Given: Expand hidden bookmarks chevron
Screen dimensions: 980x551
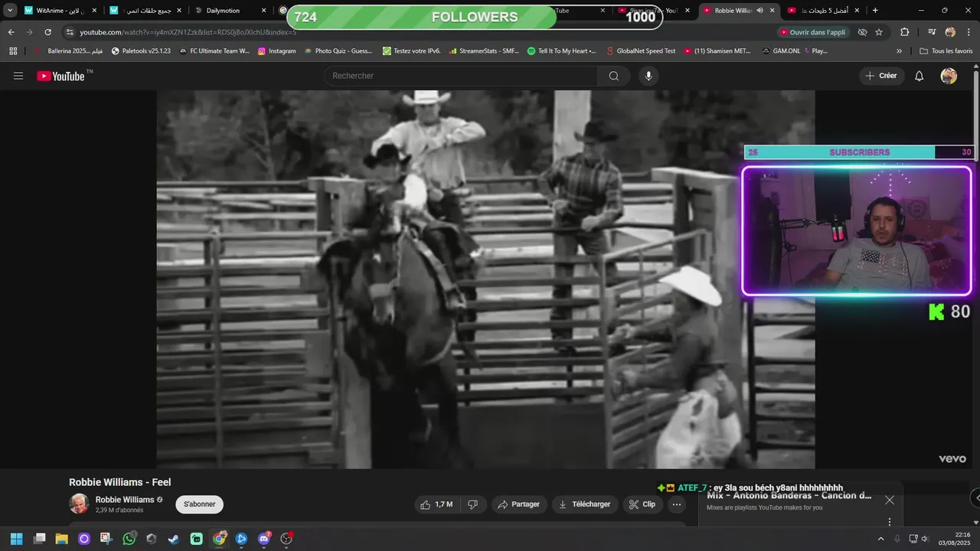Looking at the screenshot, I should (899, 51).
